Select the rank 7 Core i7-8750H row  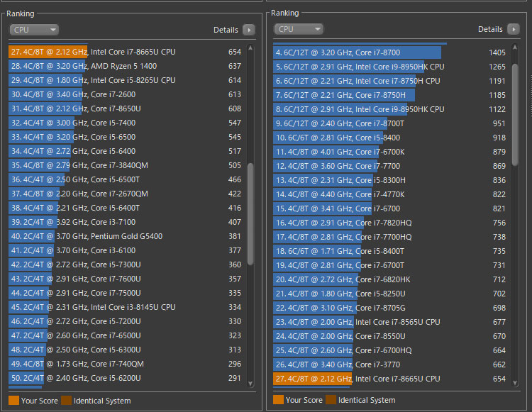coord(391,95)
